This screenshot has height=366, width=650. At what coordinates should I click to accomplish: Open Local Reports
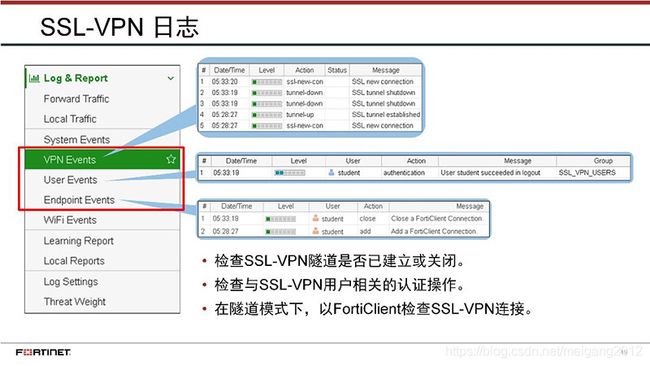[x=74, y=261]
